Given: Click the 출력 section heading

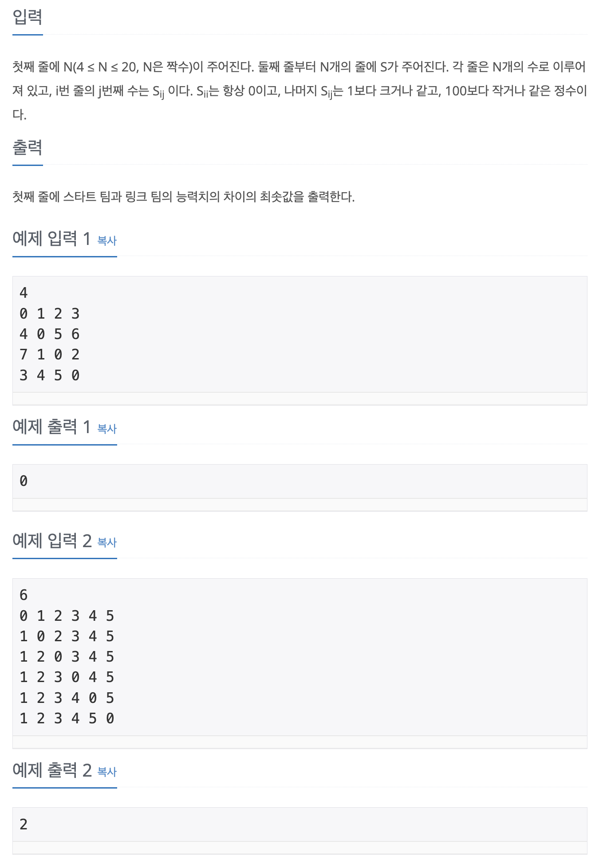Looking at the screenshot, I should coord(28,147).
